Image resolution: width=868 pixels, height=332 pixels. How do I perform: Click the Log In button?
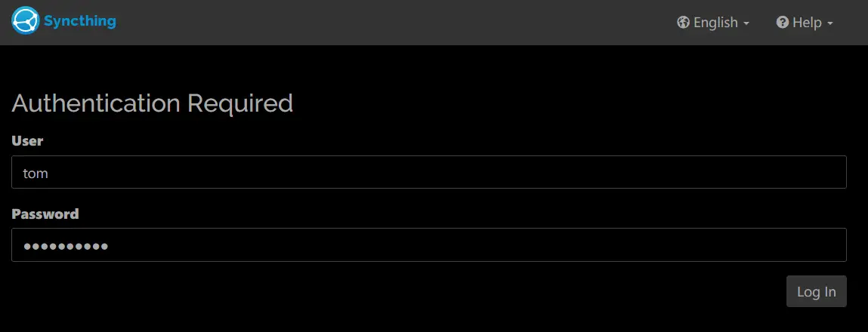pos(816,291)
